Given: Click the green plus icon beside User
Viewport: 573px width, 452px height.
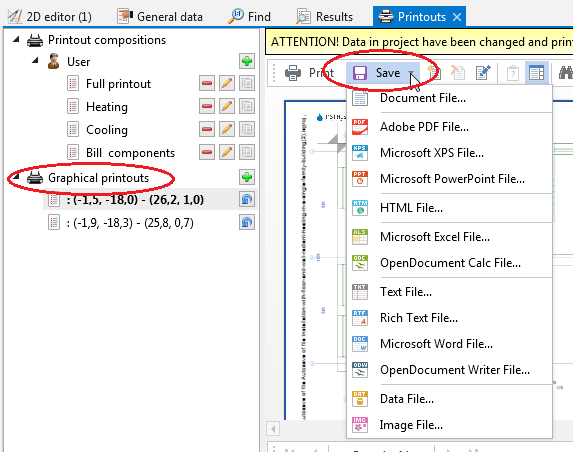Looking at the screenshot, I should (247, 61).
